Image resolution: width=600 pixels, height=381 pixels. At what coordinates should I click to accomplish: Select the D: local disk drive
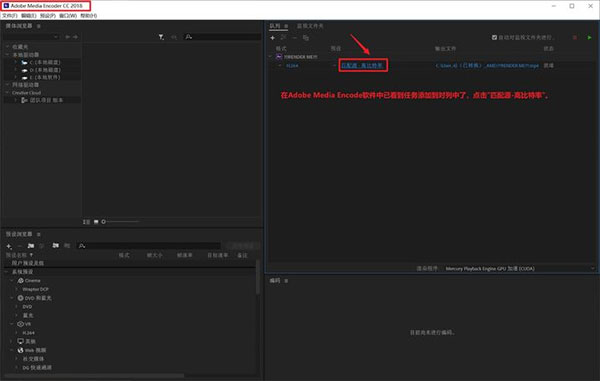tap(45, 70)
